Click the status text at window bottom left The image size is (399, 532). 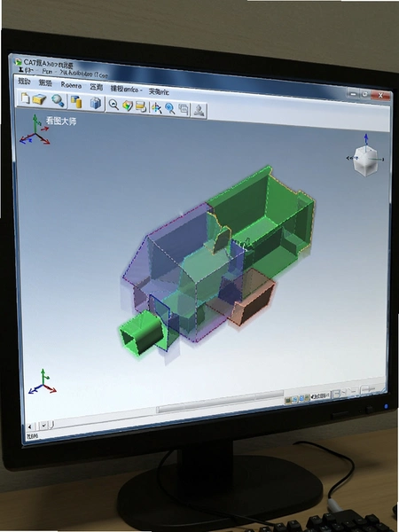32,436
